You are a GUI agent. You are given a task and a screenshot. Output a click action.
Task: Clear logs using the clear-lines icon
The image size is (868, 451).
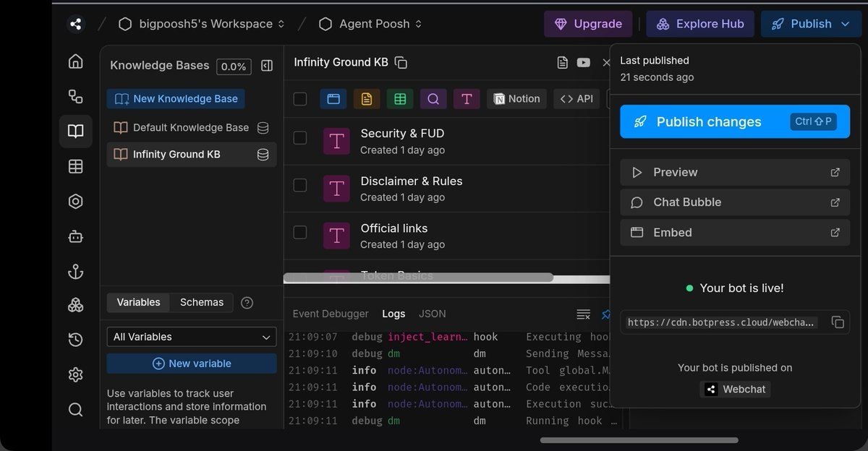[x=583, y=314]
